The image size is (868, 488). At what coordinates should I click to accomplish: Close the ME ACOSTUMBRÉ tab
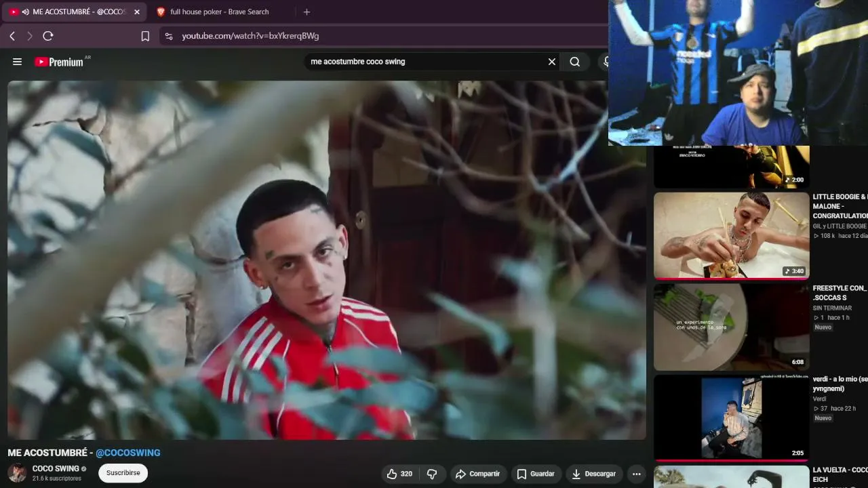pyautogui.click(x=136, y=12)
